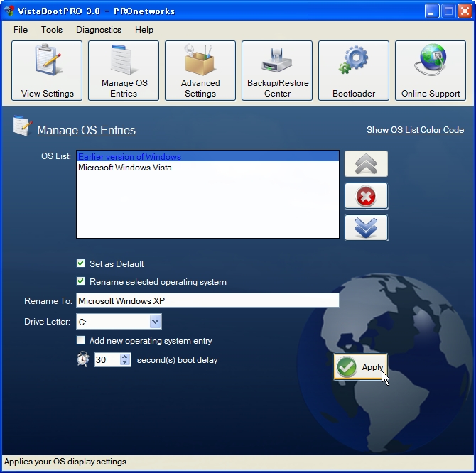Apply the OS display settings
The width and height of the screenshot is (476, 473).
pyautogui.click(x=360, y=366)
